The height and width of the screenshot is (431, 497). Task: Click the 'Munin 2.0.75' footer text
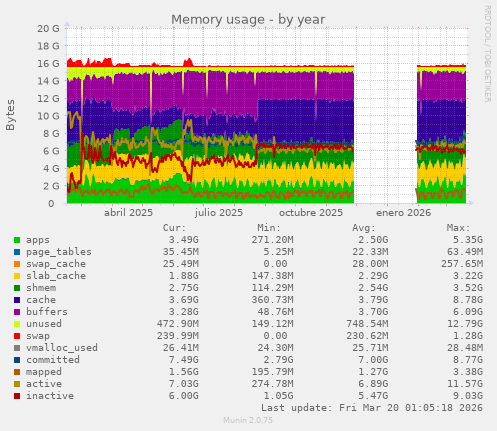[248, 420]
